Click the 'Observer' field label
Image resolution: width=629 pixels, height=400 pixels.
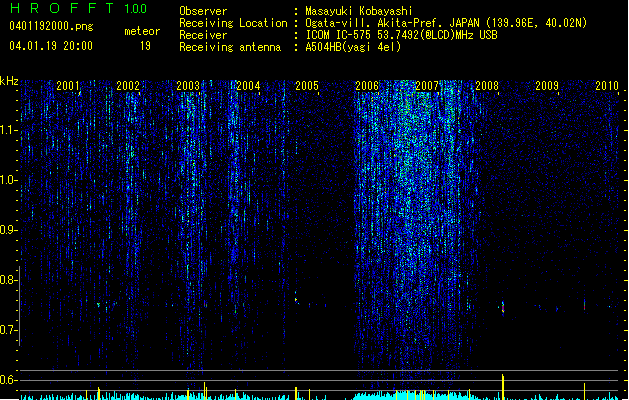point(203,11)
